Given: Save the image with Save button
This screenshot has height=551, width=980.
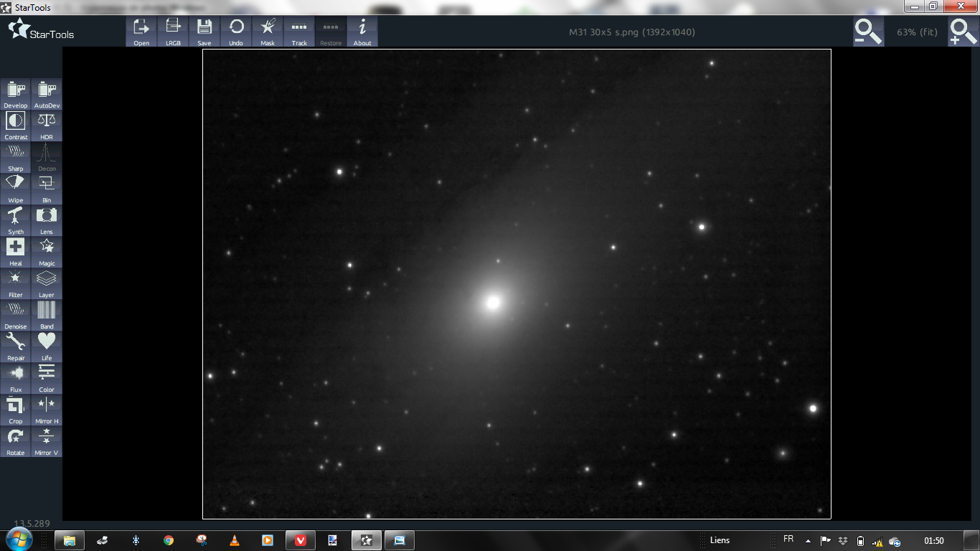Looking at the screenshot, I should 204,32.
